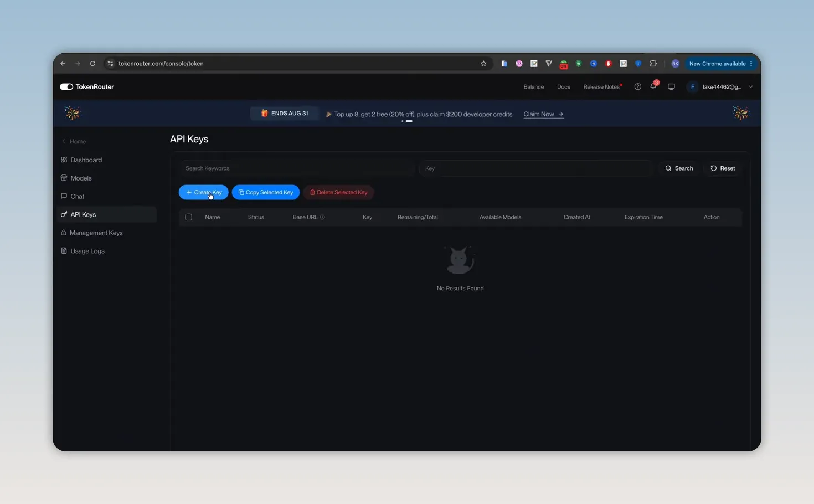814x504 pixels.
Task: Click the Expiration Time column header
Action: (643, 217)
